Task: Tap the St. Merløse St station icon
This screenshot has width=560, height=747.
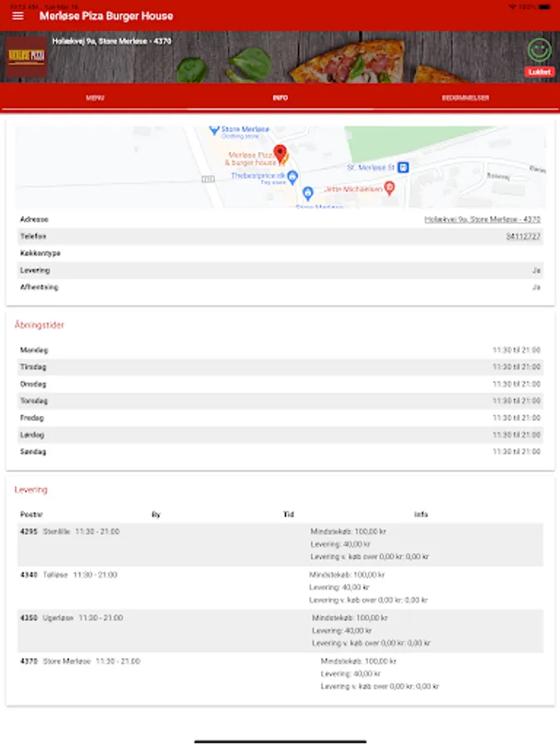Action: [403, 168]
